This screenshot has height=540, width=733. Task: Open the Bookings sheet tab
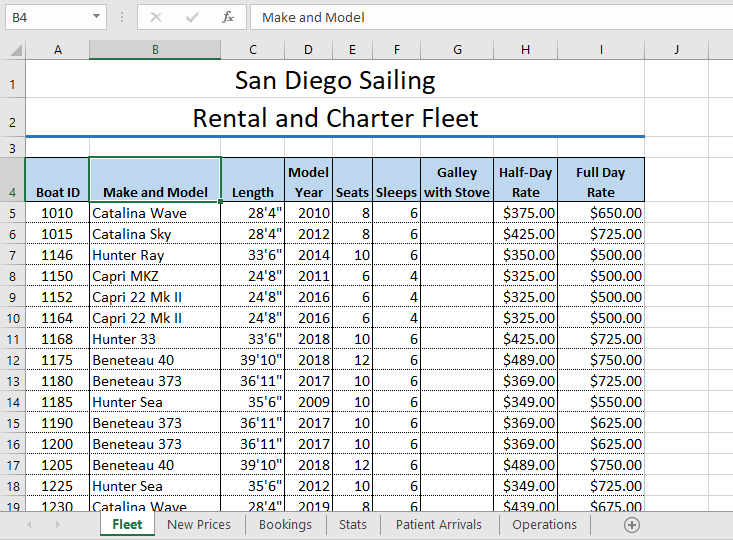click(285, 524)
